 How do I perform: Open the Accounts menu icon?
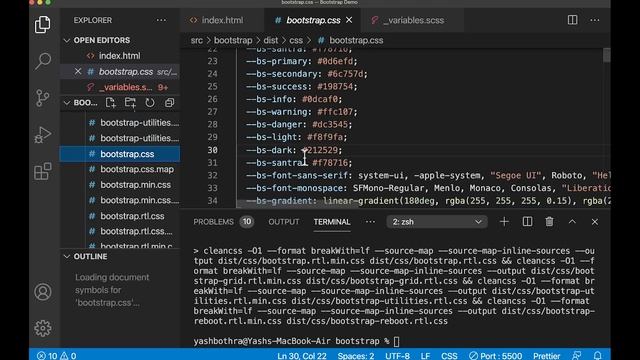click(x=42, y=292)
